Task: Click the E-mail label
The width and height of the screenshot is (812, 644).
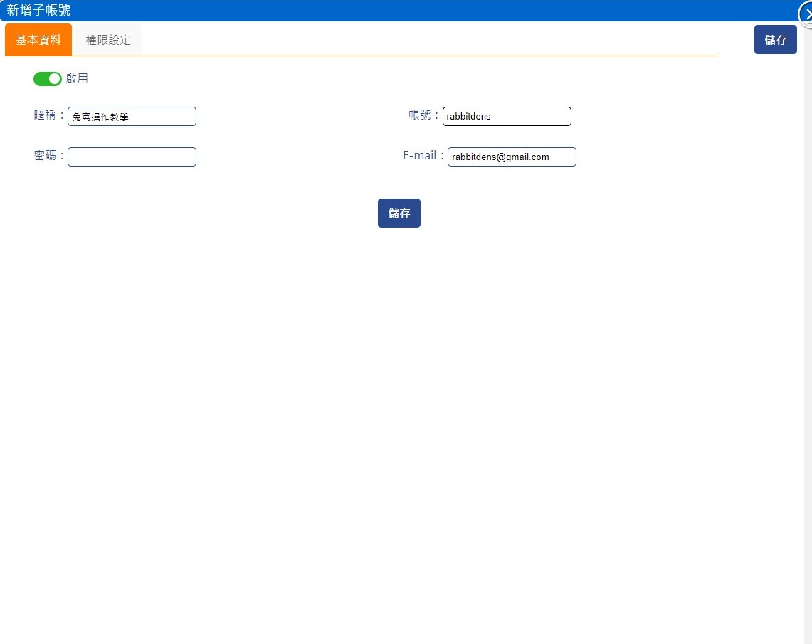Action: coord(423,155)
